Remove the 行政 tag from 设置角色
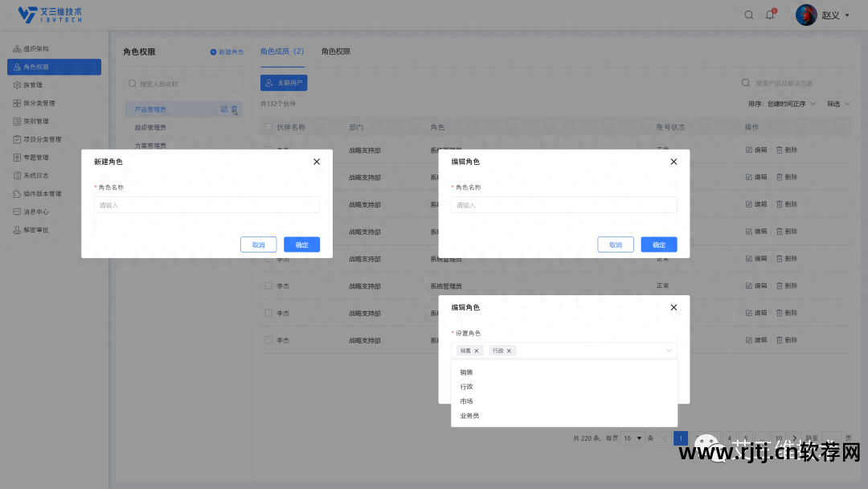Viewport: 868px width, 489px height. [x=510, y=351]
